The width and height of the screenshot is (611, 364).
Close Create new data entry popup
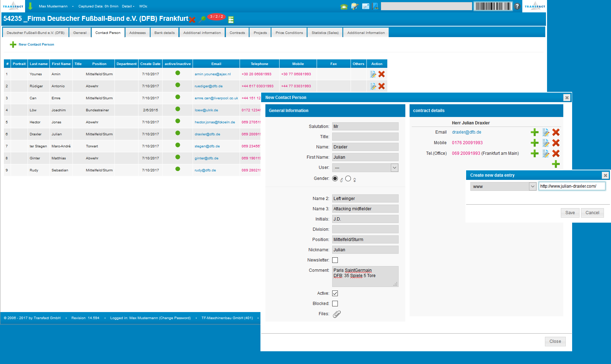(x=605, y=175)
